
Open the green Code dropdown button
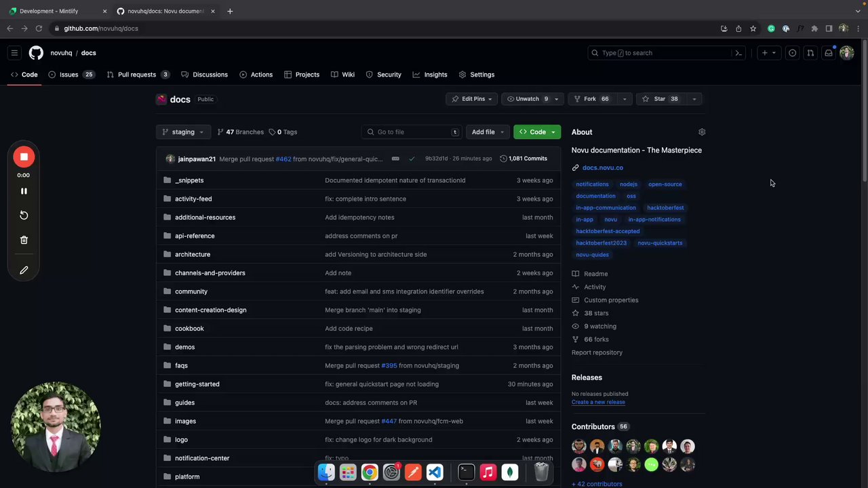click(x=537, y=132)
